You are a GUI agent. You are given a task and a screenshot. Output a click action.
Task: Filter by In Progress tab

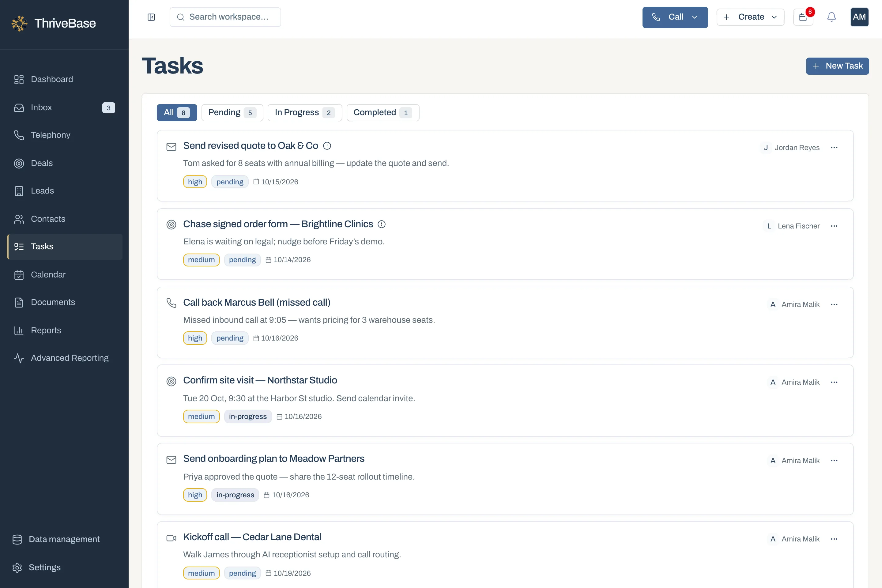pyautogui.click(x=305, y=112)
